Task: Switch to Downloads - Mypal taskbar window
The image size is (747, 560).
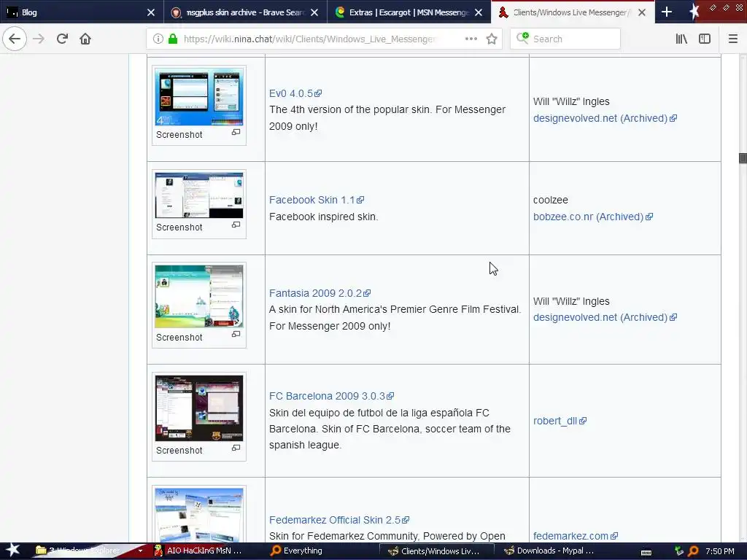Action: coord(549,551)
